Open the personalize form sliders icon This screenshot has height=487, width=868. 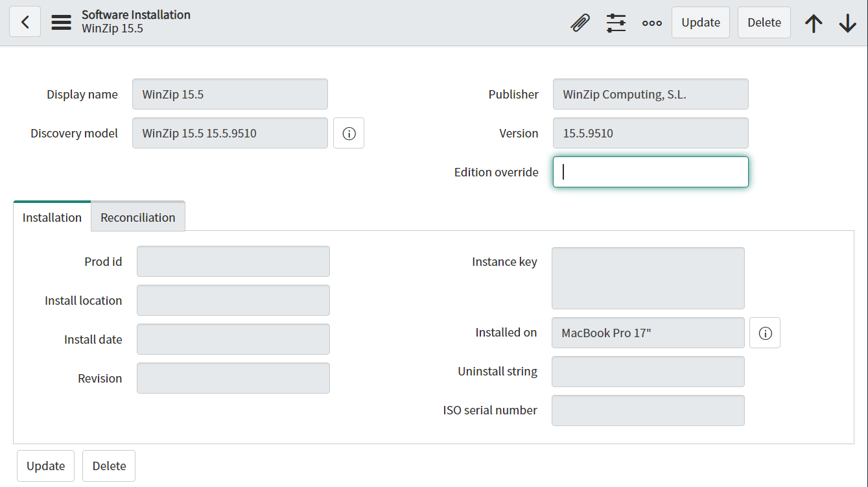pyautogui.click(x=616, y=21)
